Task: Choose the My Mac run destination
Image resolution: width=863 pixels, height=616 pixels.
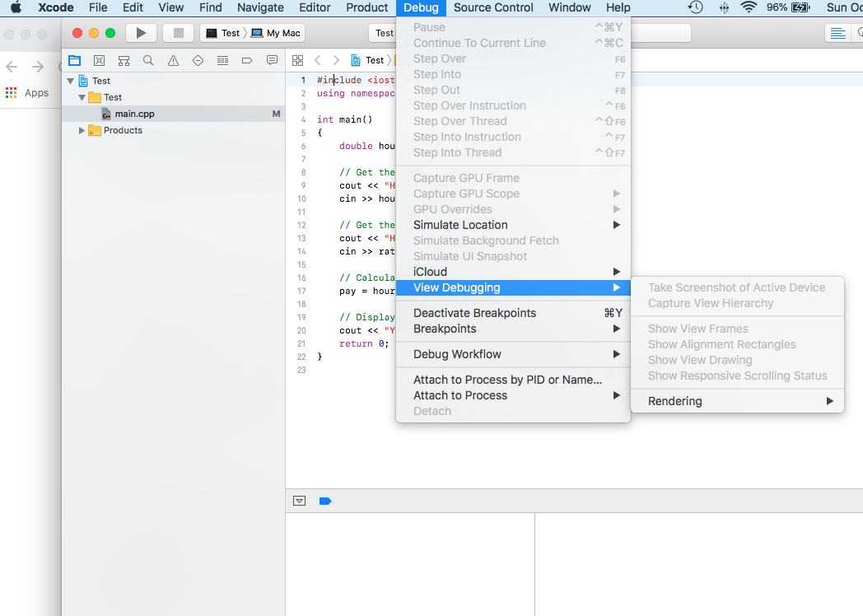Action: (x=276, y=33)
